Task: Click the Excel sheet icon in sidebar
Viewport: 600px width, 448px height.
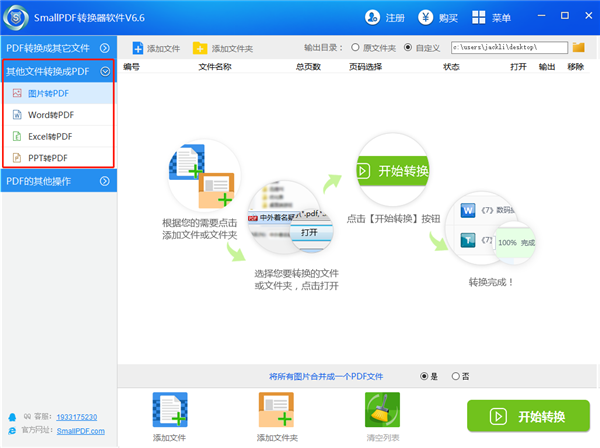Action: pyautogui.click(x=17, y=136)
